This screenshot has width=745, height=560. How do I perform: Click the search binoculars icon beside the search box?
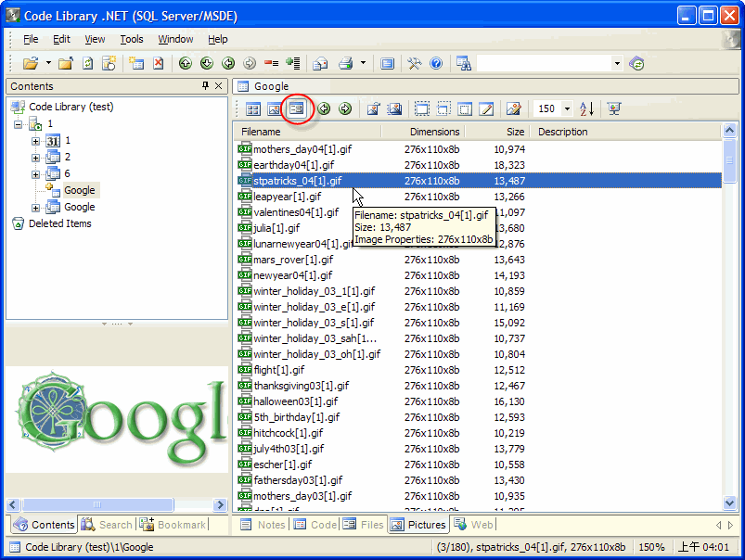[x=463, y=63]
